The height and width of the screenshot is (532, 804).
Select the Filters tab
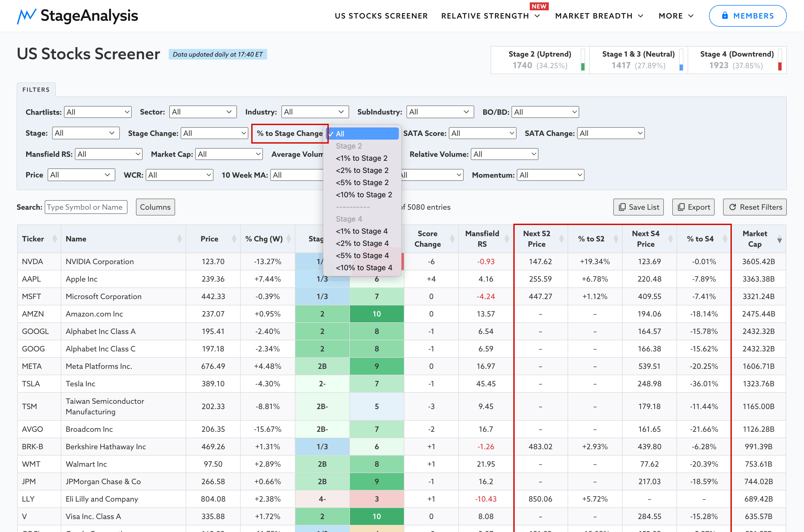pos(36,90)
